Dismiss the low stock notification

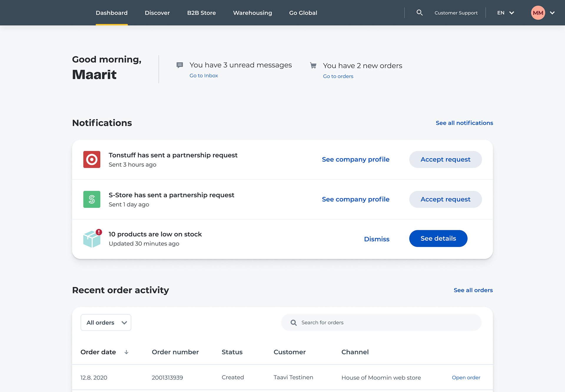coord(377,239)
